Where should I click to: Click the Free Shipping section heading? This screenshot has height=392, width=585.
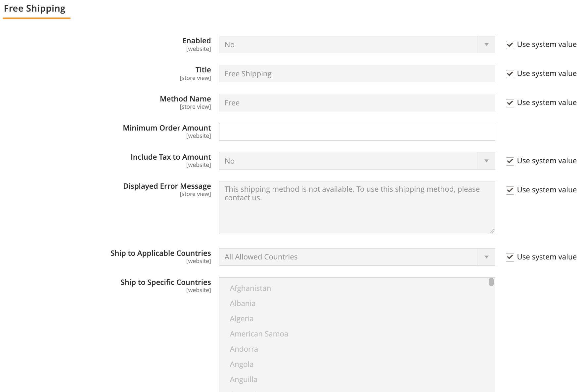tap(34, 8)
